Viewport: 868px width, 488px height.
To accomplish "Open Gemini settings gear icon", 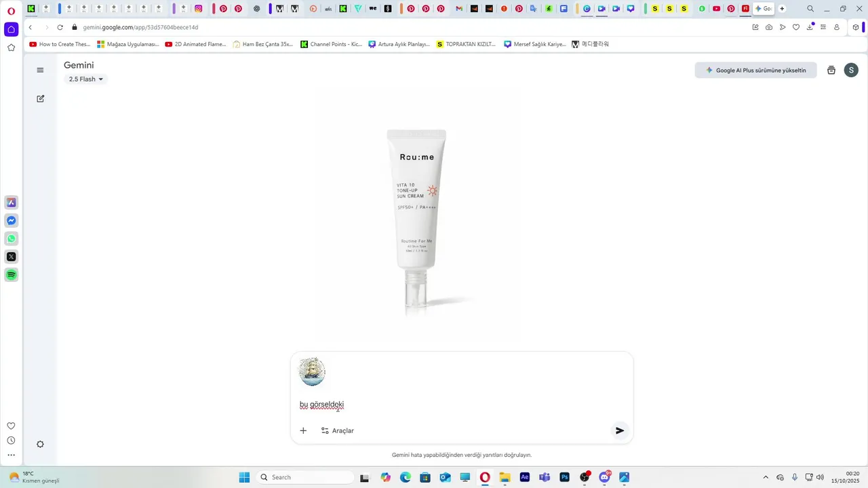I will [x=40, y=445].
